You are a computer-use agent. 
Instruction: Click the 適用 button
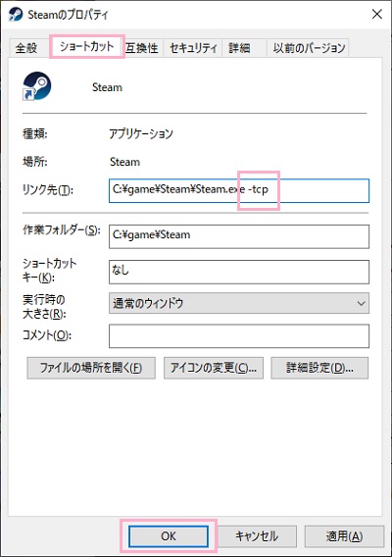[x=344, y=536]
